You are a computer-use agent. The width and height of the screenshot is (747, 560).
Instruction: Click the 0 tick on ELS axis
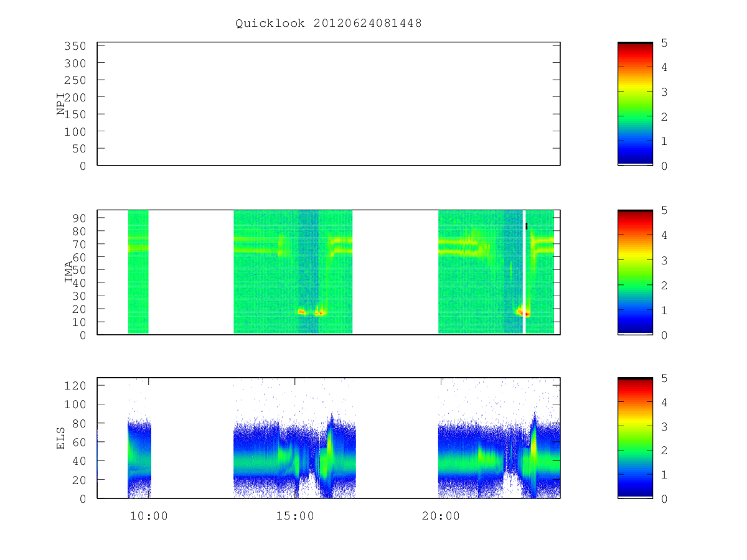[83, 498]
